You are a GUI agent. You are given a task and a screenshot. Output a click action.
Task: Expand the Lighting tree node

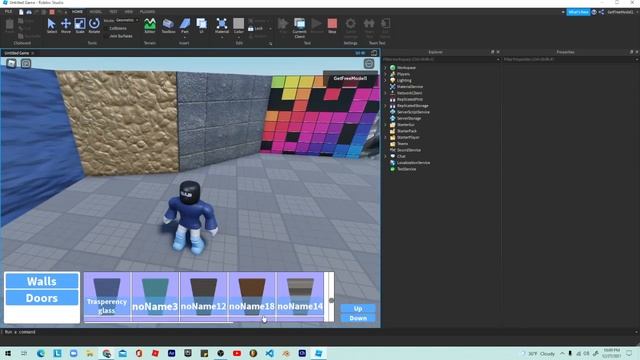pos(386,80)
